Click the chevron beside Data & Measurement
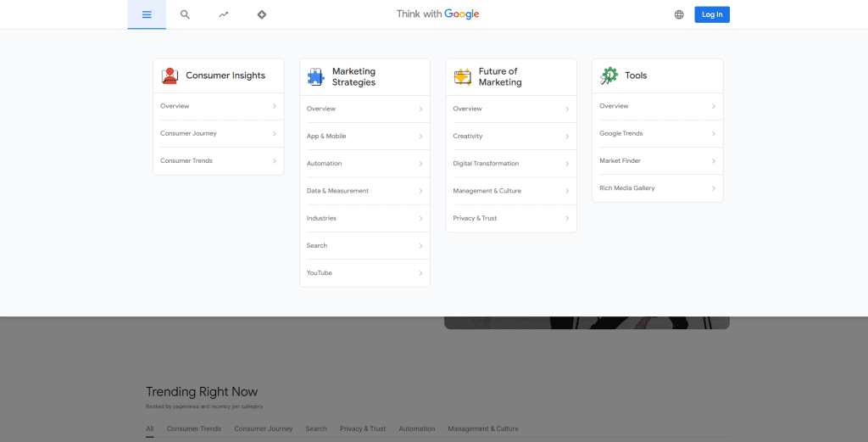The image size is (868, 442). [420, 191]
